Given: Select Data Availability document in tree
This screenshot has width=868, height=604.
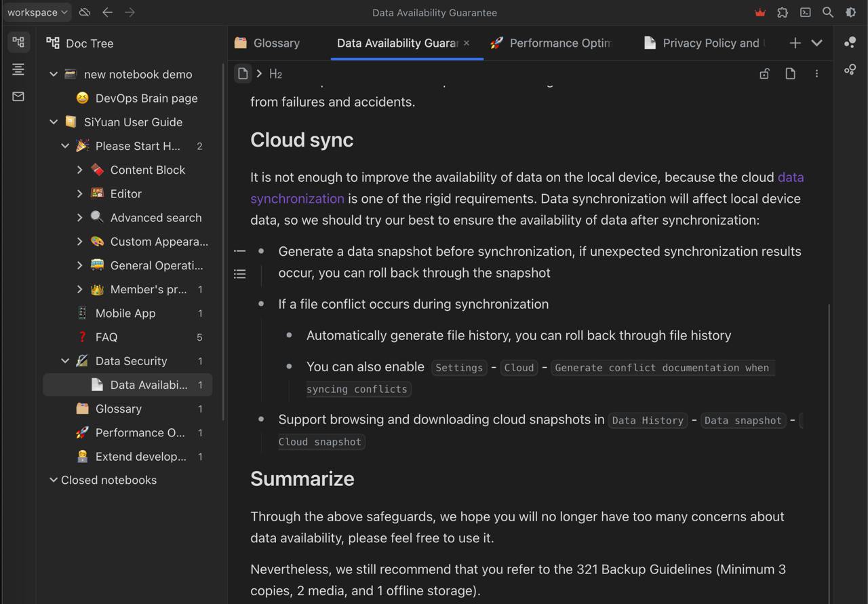Looking at the screenshot, I should (127, 385).
